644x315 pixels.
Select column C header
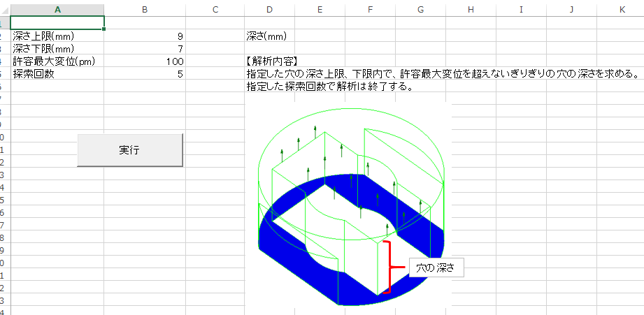(215, 10)
